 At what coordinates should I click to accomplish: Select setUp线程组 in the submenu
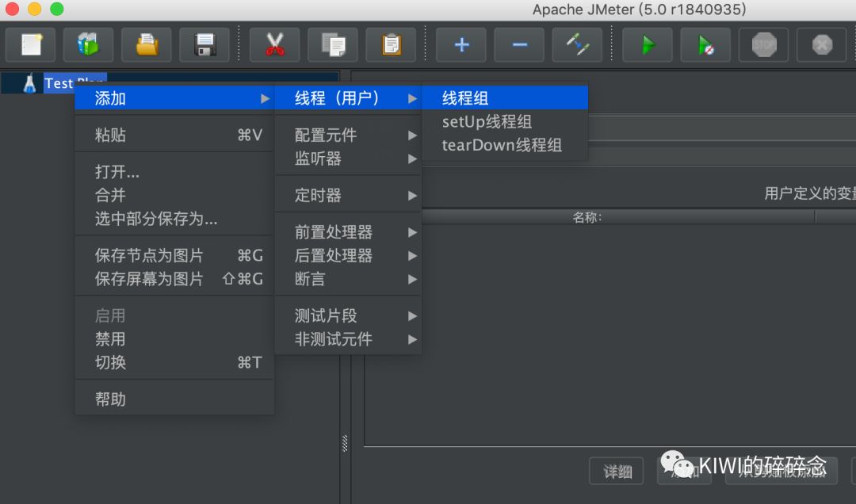[505, 122]
